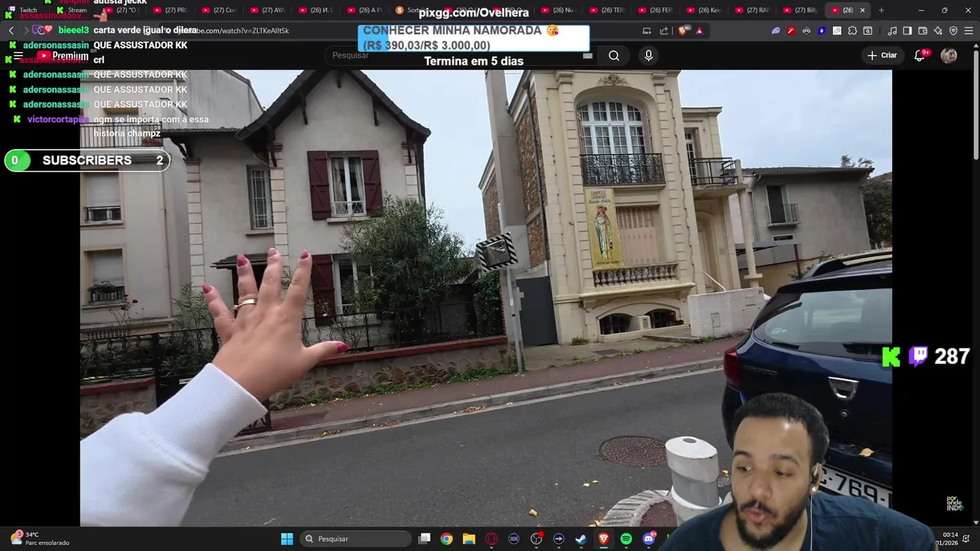Open File Explorer from the taskbar
The image size is (980, 551).
469,539
